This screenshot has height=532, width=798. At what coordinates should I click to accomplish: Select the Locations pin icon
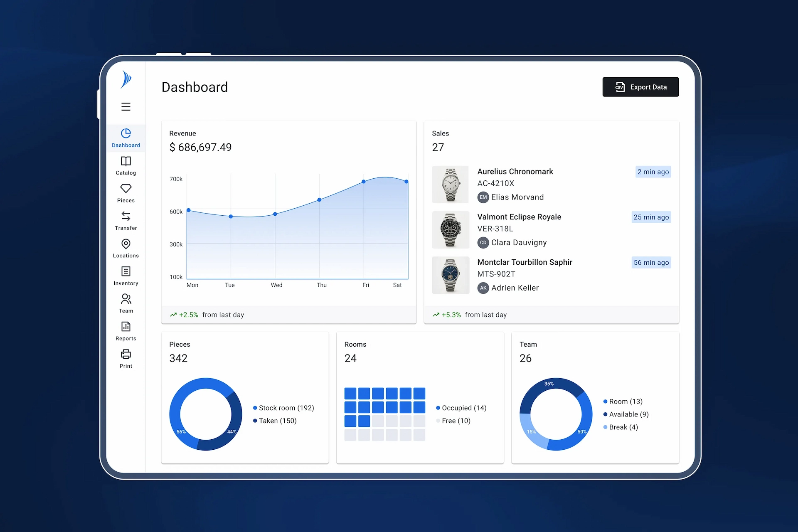click(126, 244)
